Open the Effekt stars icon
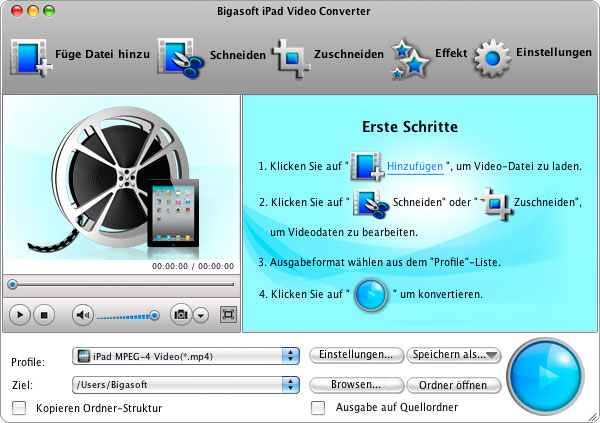 410,59
